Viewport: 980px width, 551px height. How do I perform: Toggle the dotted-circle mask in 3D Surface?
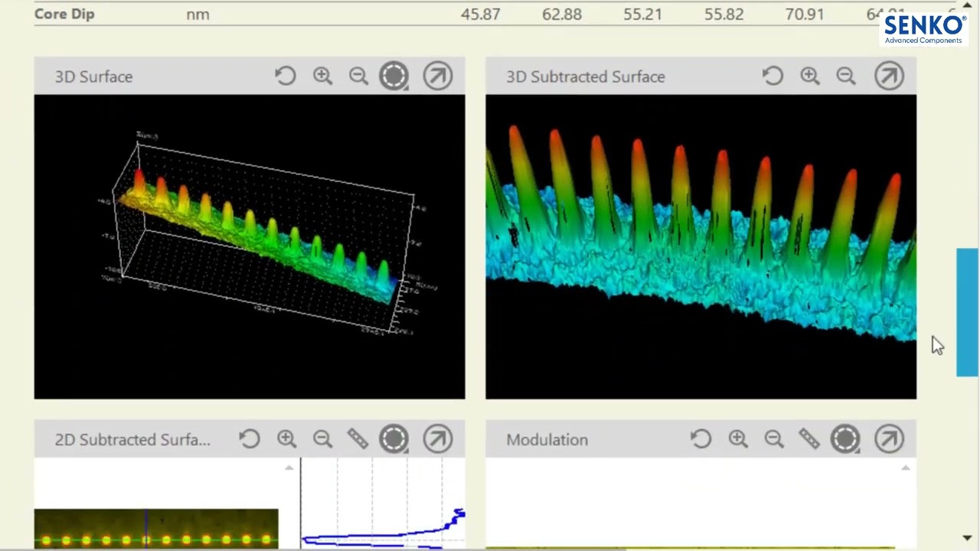coord(394,76)
